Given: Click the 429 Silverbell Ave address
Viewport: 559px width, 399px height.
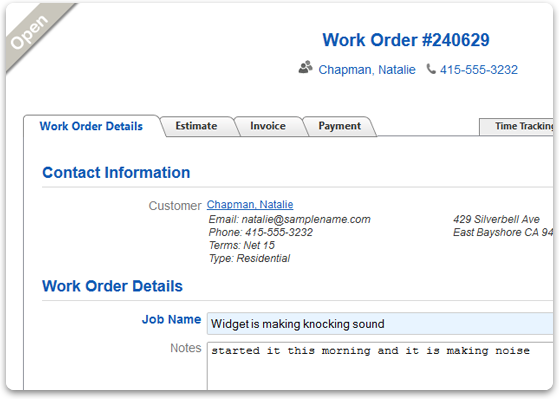Looking at the screenshot, I should pos(496,219).
